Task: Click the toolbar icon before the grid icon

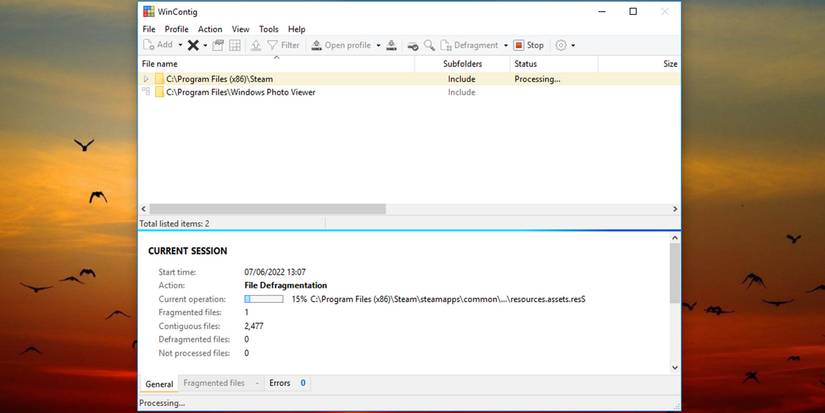Action: (218, 45)
